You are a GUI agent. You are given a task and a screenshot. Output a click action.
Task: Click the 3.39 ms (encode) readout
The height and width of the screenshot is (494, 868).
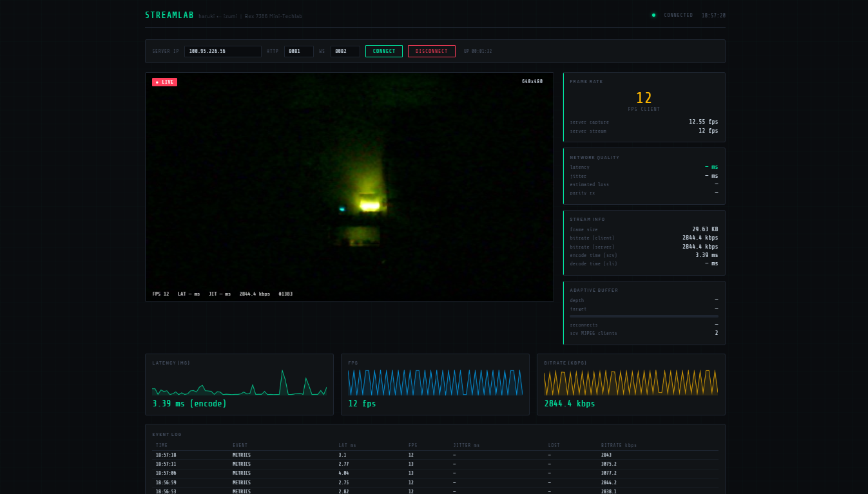tap(189, 404)
